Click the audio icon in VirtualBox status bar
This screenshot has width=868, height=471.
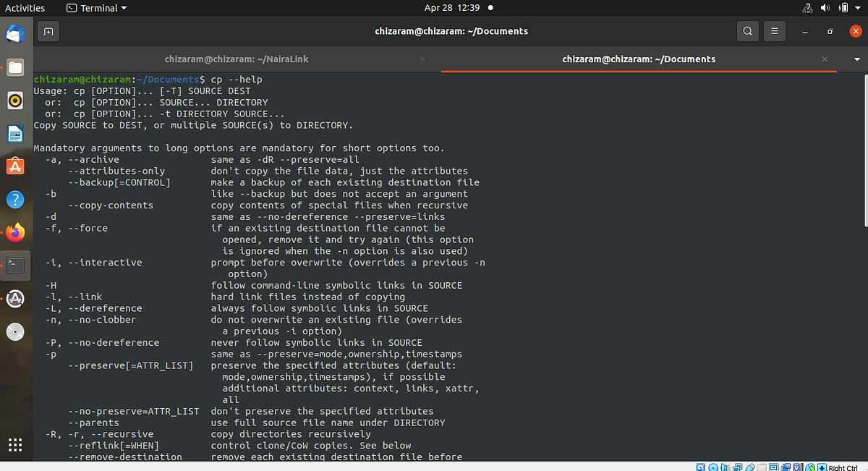(x=725, y=467)
